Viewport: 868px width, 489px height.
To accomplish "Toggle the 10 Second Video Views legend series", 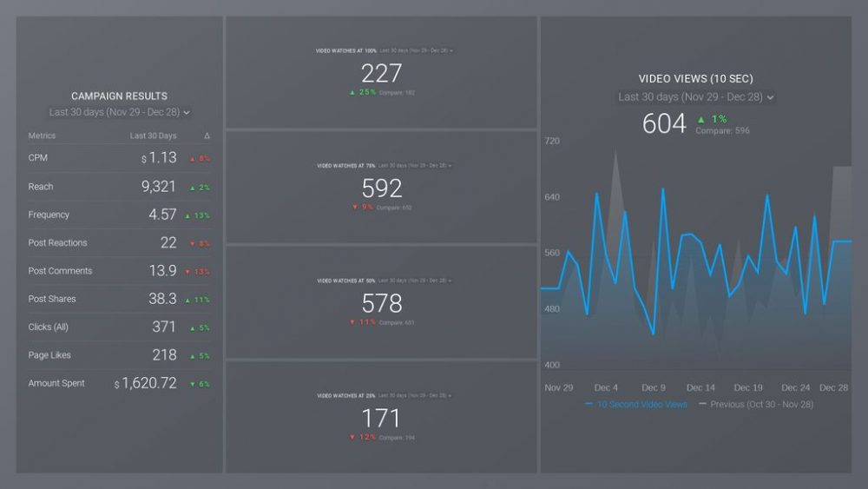I will (636, 405).
